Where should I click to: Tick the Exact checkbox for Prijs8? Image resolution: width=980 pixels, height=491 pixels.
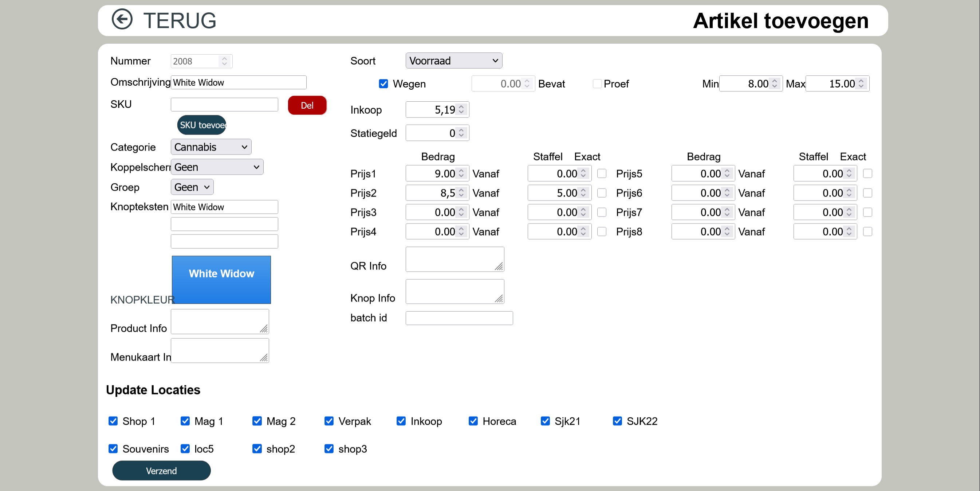point(867,231)
